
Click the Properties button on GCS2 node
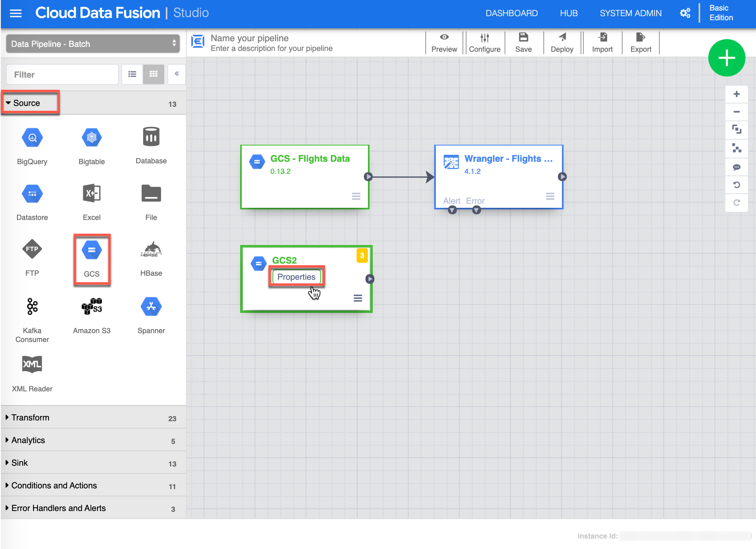click(x=296, y=277)
